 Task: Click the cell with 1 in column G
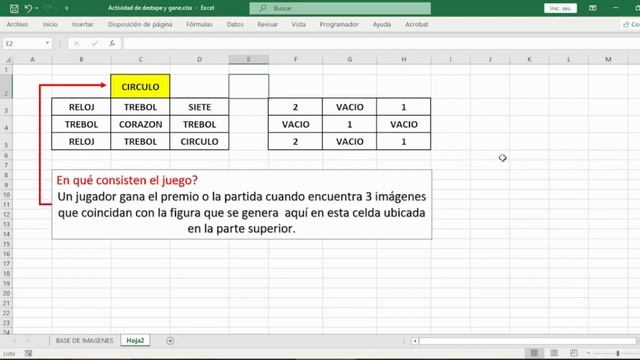pyautogui.click(x=349, y=124)
